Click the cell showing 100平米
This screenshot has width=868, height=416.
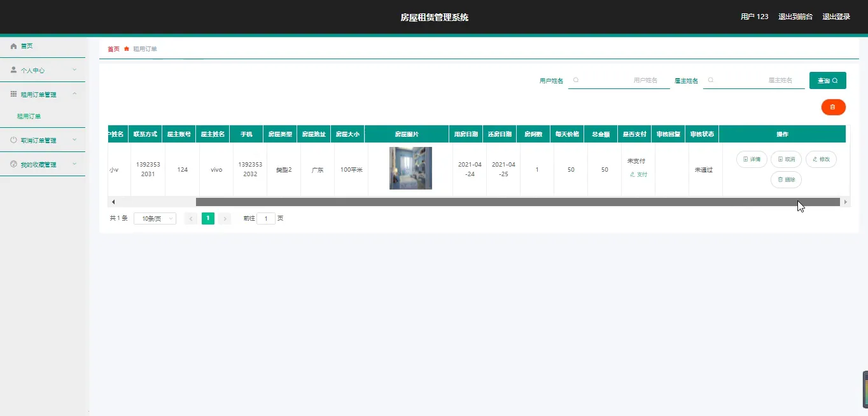[351, 170]
